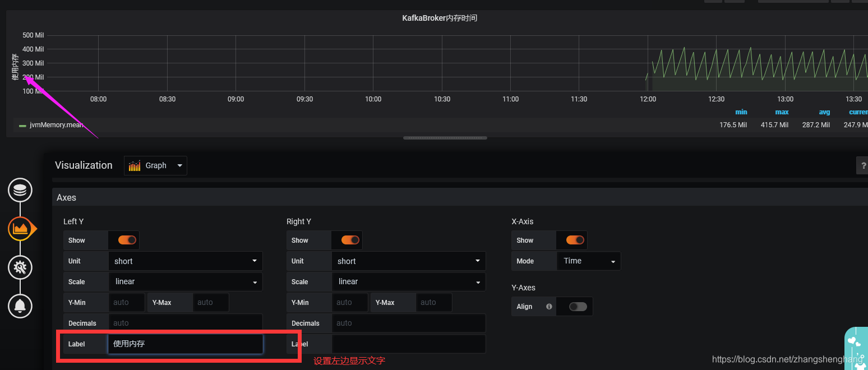Click Right Y Y-Min input field
Screen dimensions: 868x370
(350, 302)
